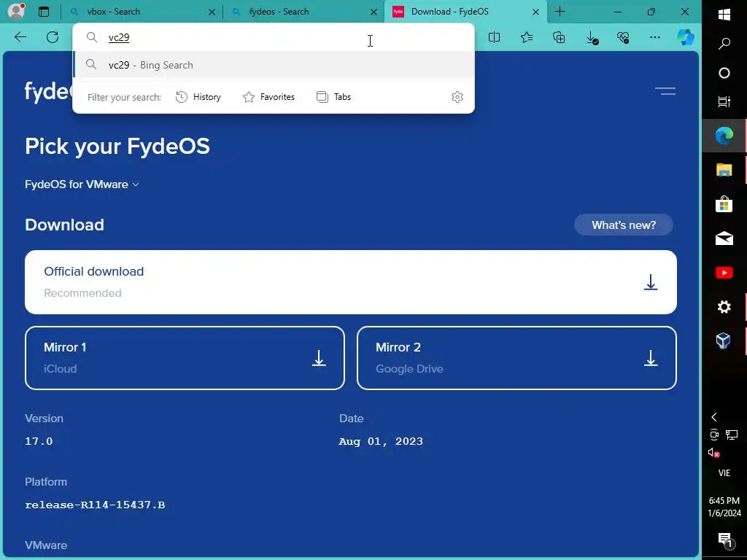Image resolution: width=747 pixels, height=560 pixels.
Task: Select the vc29 - Bing Search suggestion
Action: pos(274,65)
